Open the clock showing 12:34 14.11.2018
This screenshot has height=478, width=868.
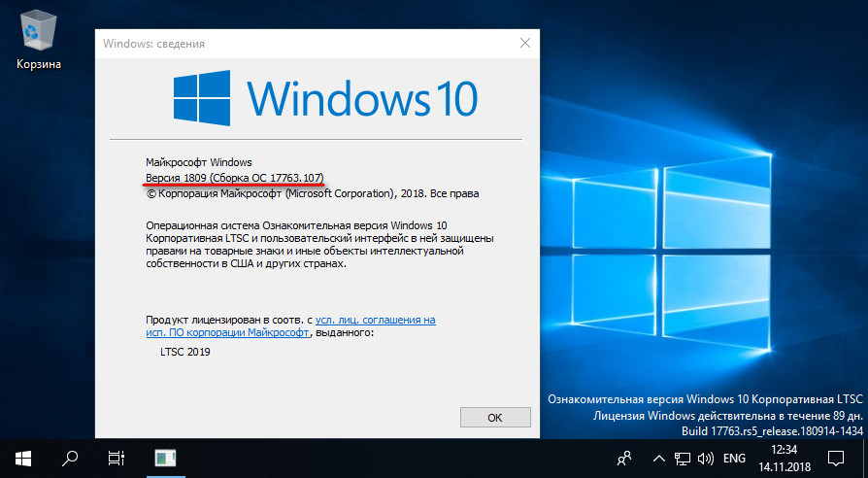(x=785, y=459)
